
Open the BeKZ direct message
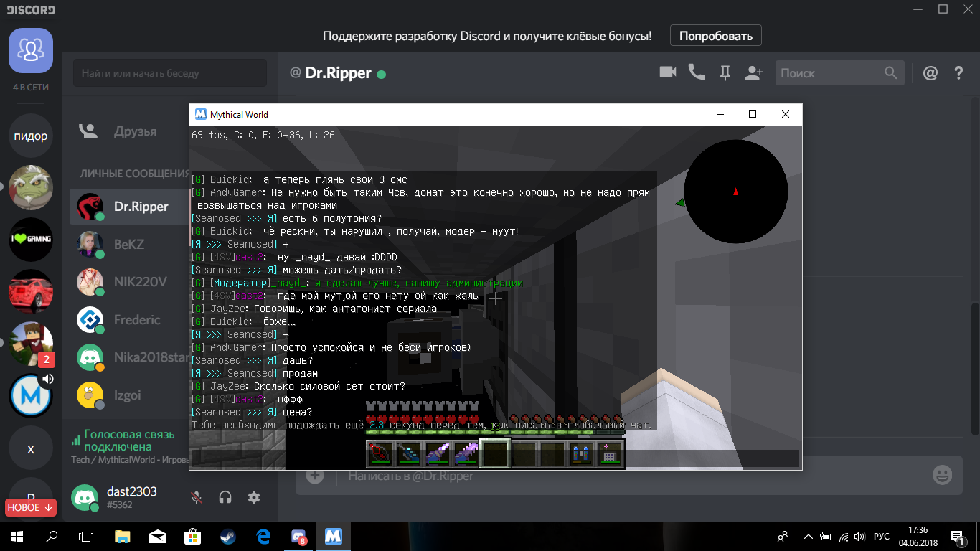pos(130,244)
